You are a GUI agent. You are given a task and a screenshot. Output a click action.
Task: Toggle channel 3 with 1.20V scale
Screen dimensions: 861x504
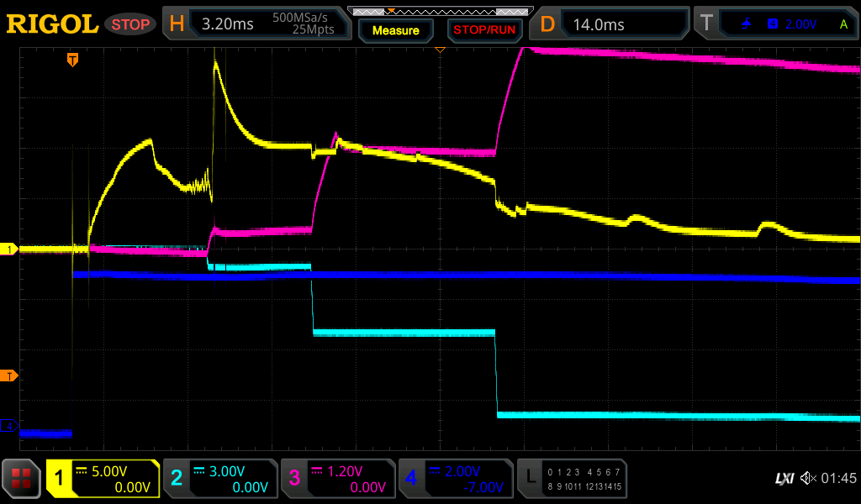click(x=338, y=479)
